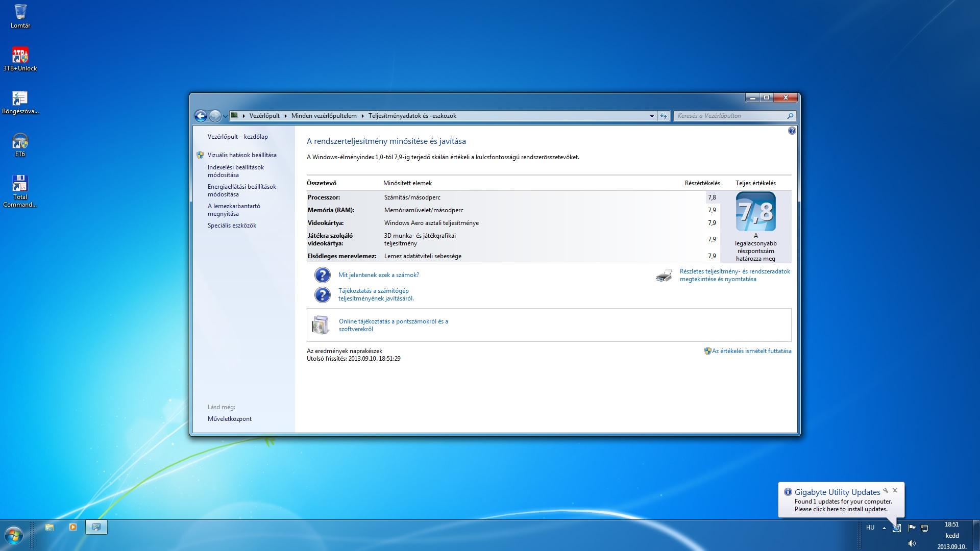Click 'Vizuális hatások beállítása' sidebar link
Viewport: 980px width, 551px height.
coord(242,155)
